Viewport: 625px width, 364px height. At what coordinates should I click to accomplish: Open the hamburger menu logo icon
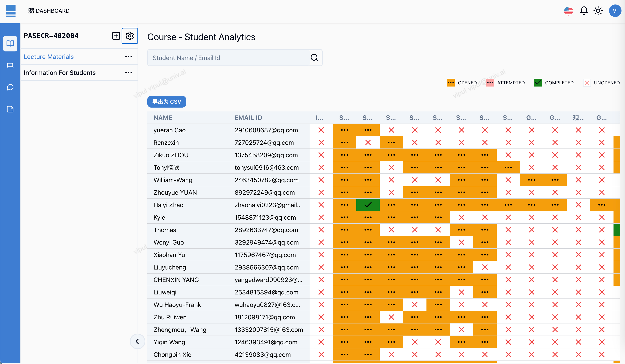click(11, 11)
